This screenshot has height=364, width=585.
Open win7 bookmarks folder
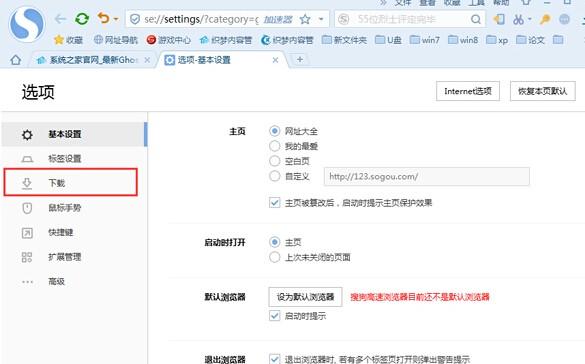click(425, 40)
